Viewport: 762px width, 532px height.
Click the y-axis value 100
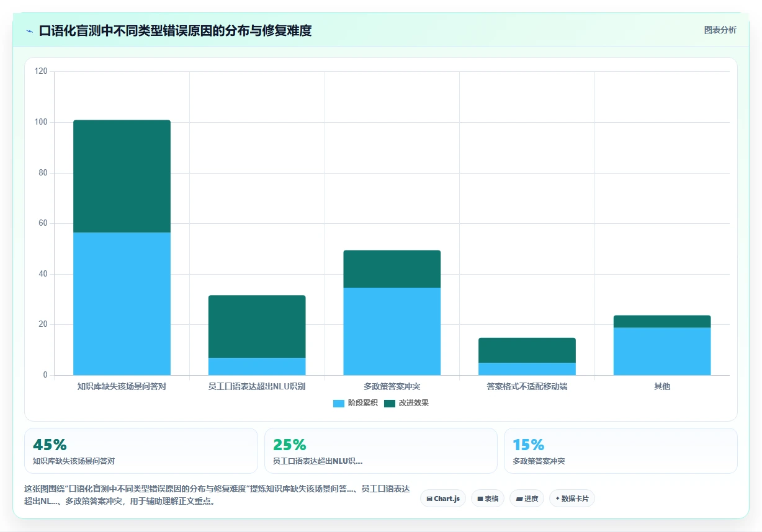[41, 122]
